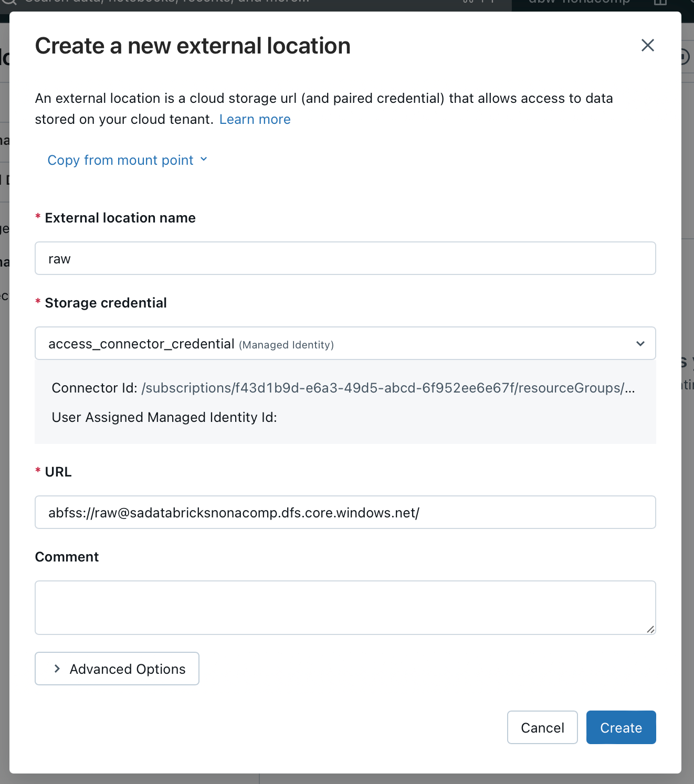Image resolution: width=694 pixels, height=784 pixels.
Task: Focus the URL input field
Action: 345,512
